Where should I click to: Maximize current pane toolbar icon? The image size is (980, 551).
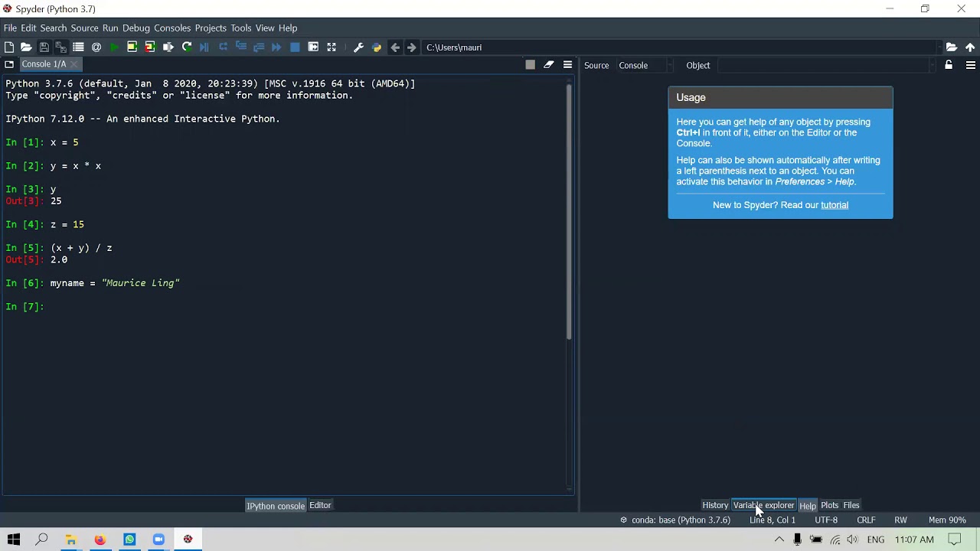tap(313, 47)
